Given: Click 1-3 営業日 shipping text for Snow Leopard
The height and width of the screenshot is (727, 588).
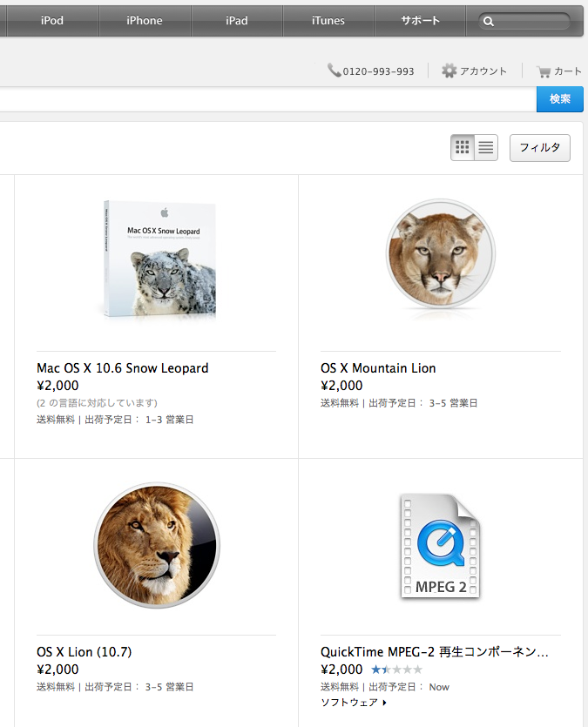Looking at the screenshot, I should 169,420.
